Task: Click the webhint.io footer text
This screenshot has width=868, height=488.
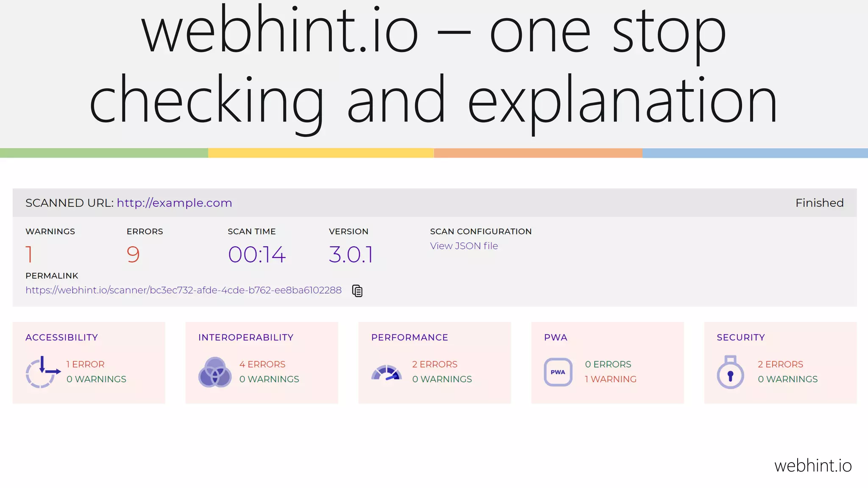Action: [813, 466]
